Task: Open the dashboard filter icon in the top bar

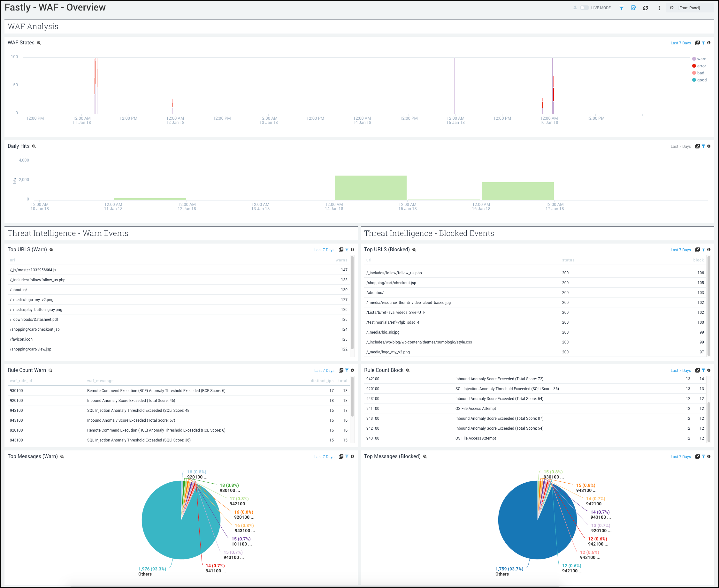Action: pyautogui.click(x=622, y=8)
